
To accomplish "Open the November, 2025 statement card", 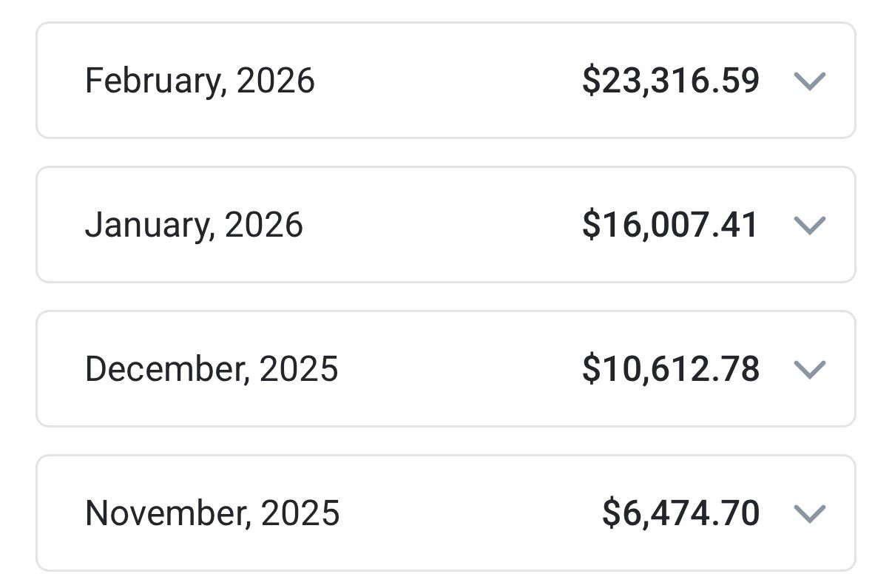I will 446,513.
